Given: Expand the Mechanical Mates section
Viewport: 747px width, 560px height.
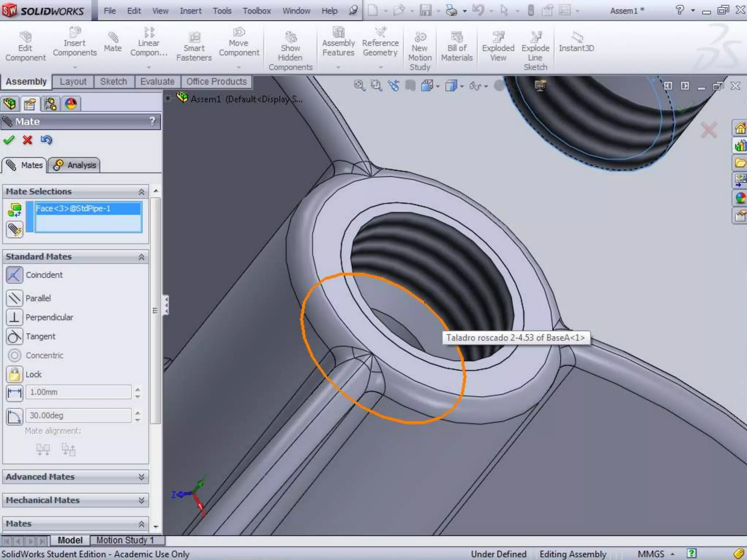Looking at the screenshot, I should tap(142, 500).
